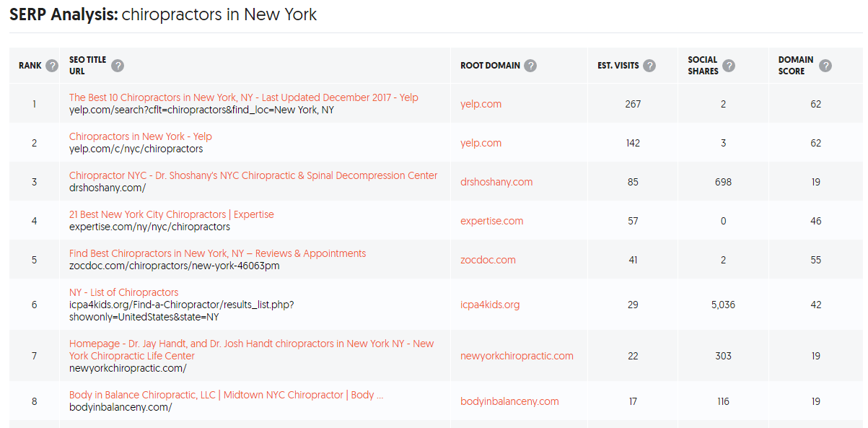The height and width of the screenshot is (428, 868).
Task: Open 'Body in Balance Chiropractic, LLC' title link
Action: click(227, 395)
